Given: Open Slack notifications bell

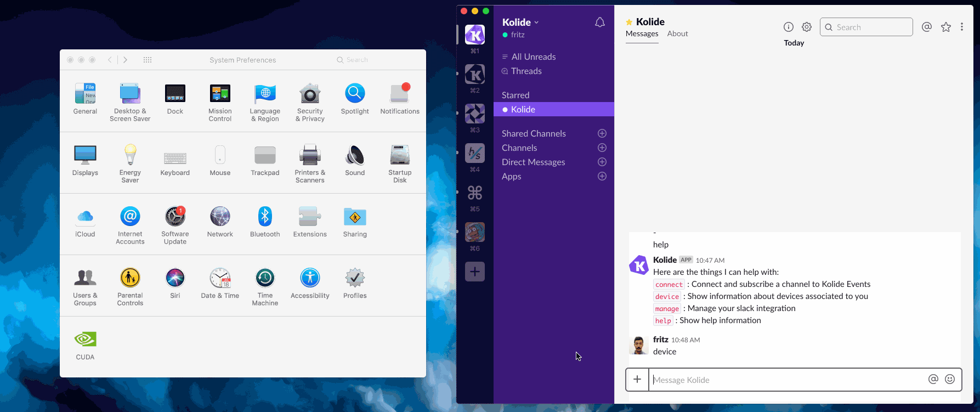Looking at the screenshot, I should click(x=600, y=22).
